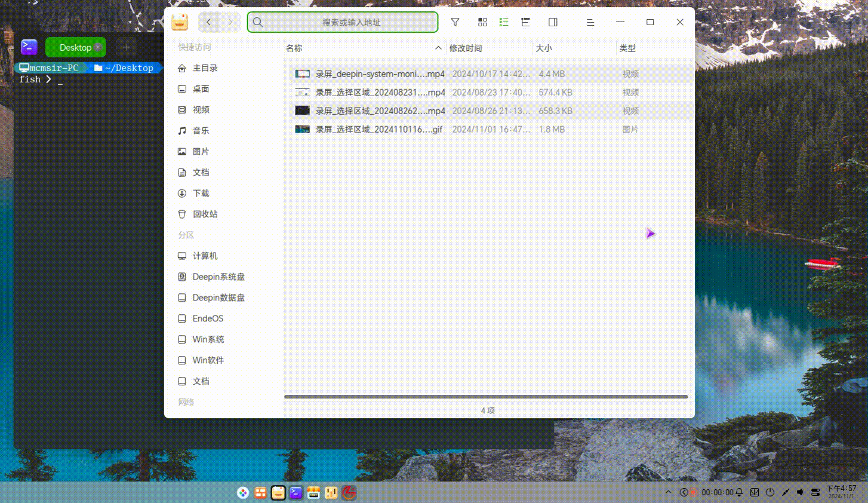
Task: Select the 录屏_选择区域 gif file
Action: coord(491,130)
